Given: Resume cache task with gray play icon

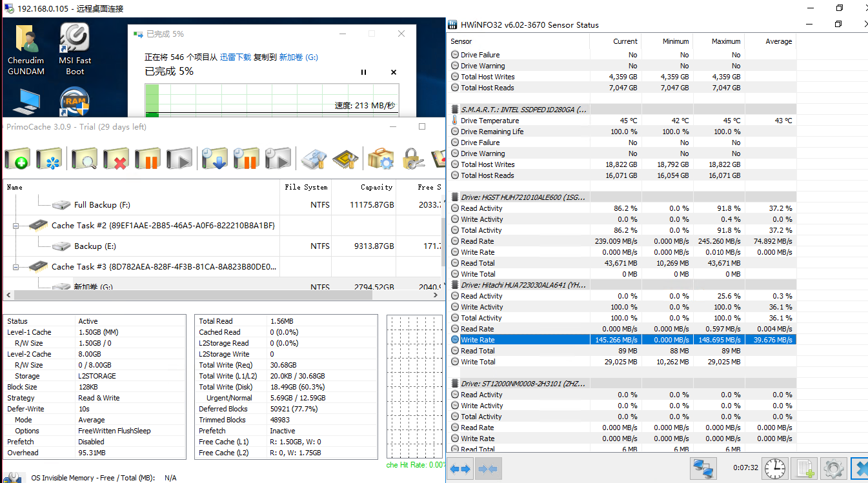Looking at the screenshot, I should click(x=179, y=159).
